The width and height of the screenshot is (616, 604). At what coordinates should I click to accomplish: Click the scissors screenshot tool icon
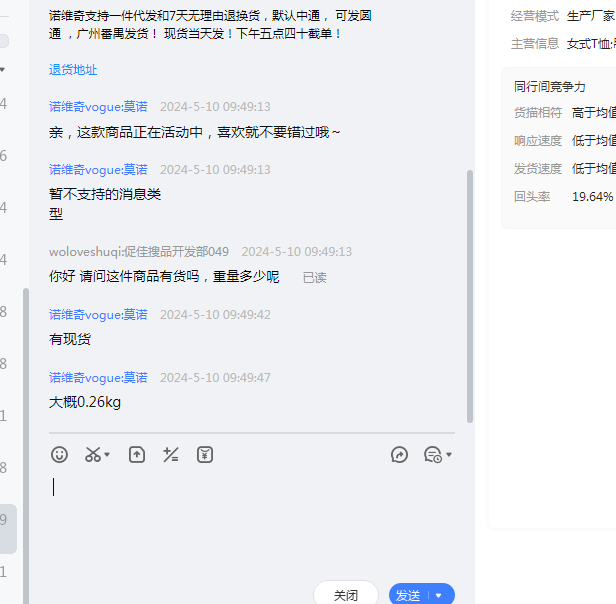pos(93,455)
